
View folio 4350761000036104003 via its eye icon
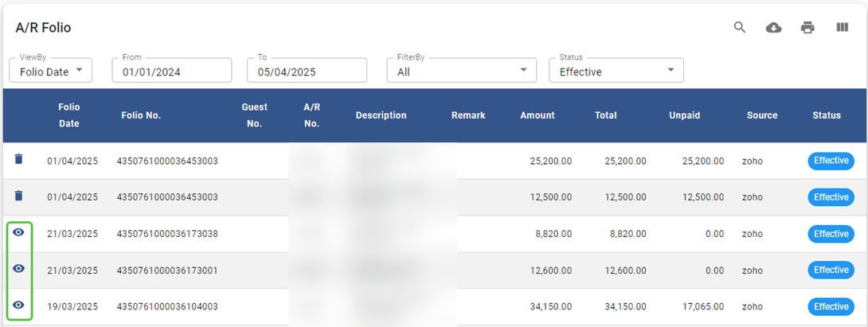tap(19, 306)
